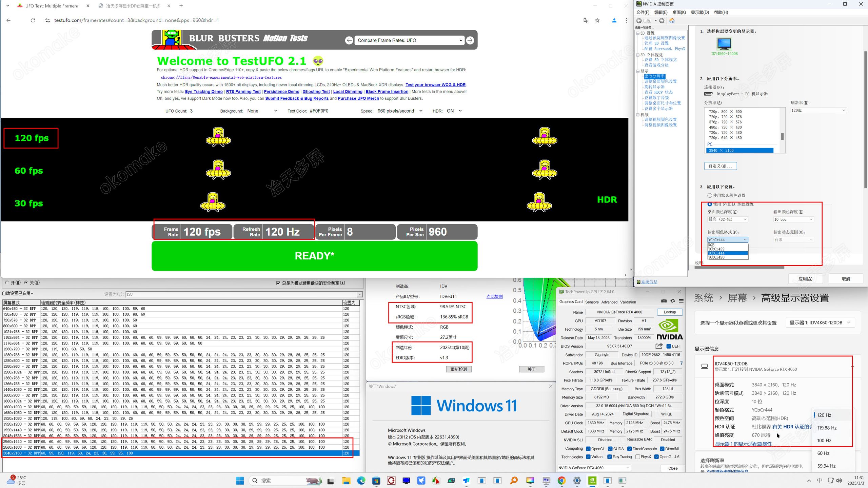Open the output color depth 10 bpc dropdown
The height and width of the screenshot is (488, 868).
click(793, 219)
